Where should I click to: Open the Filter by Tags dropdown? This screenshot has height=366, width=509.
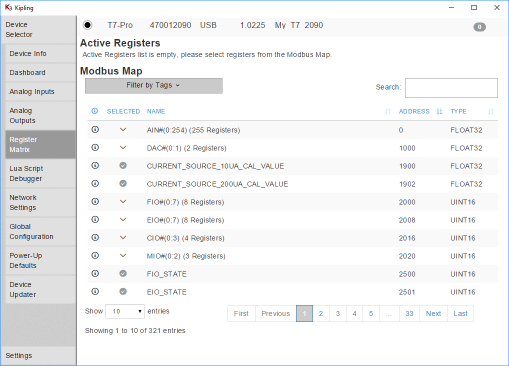coord(154,86)
